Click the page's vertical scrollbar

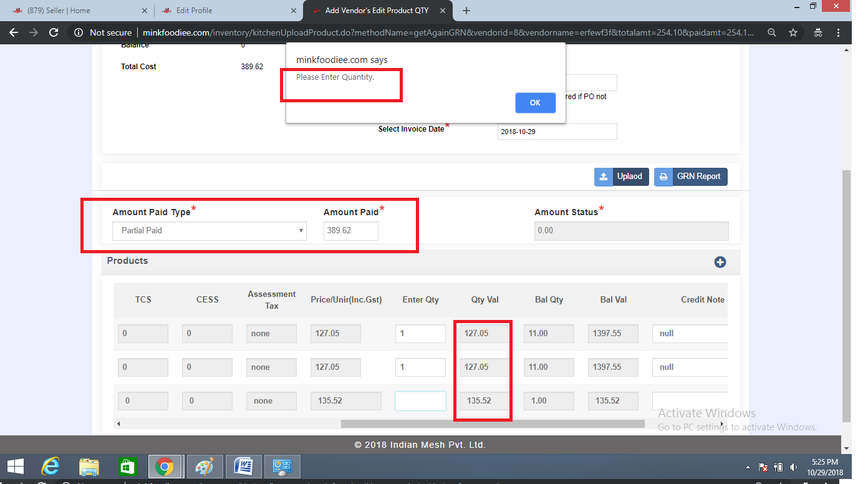pos(846,296)
